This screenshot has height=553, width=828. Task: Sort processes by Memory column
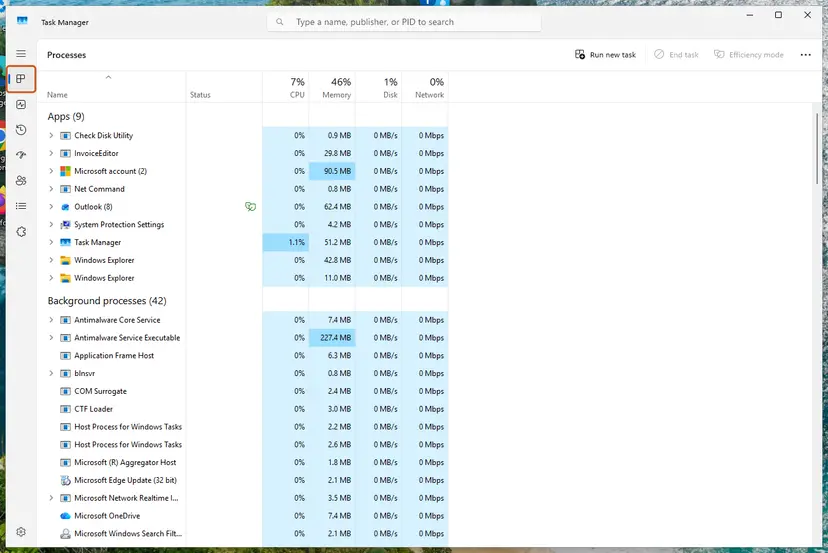(x=332, y=87)
